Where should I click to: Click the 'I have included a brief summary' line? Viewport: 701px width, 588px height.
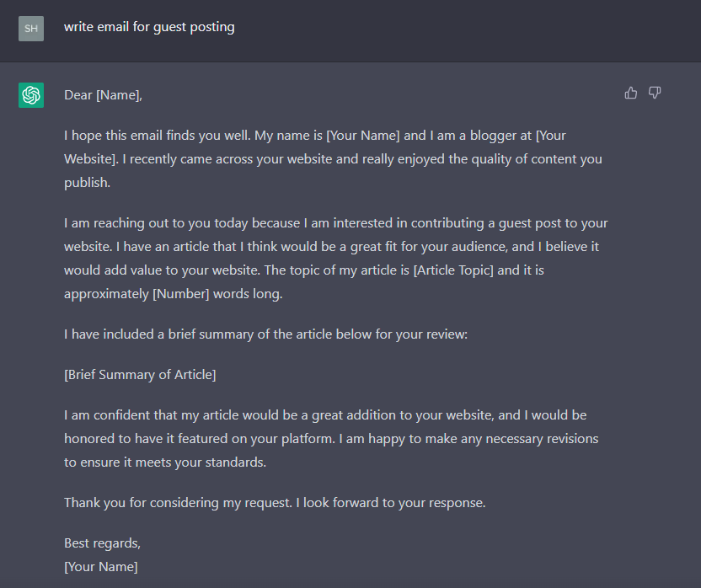(x=265, y=334)
